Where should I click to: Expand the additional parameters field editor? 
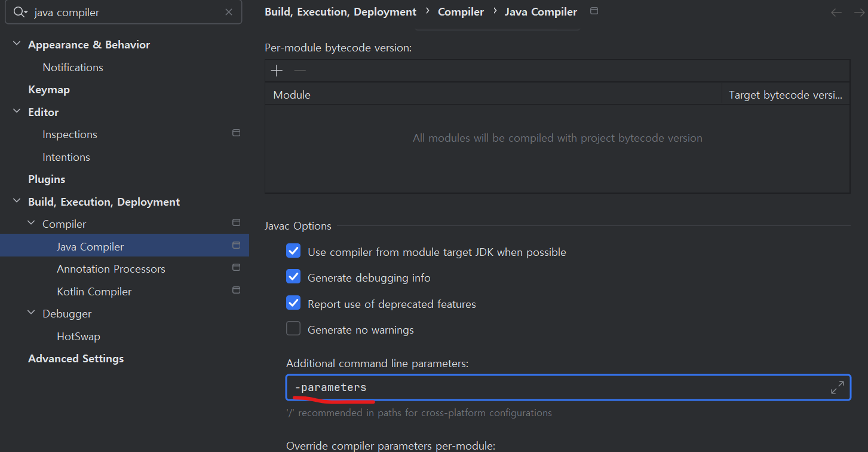click(x=838, y=387)
